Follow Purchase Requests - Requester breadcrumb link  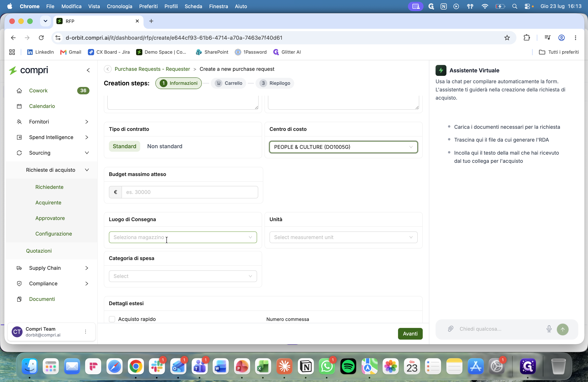(152, 69)
